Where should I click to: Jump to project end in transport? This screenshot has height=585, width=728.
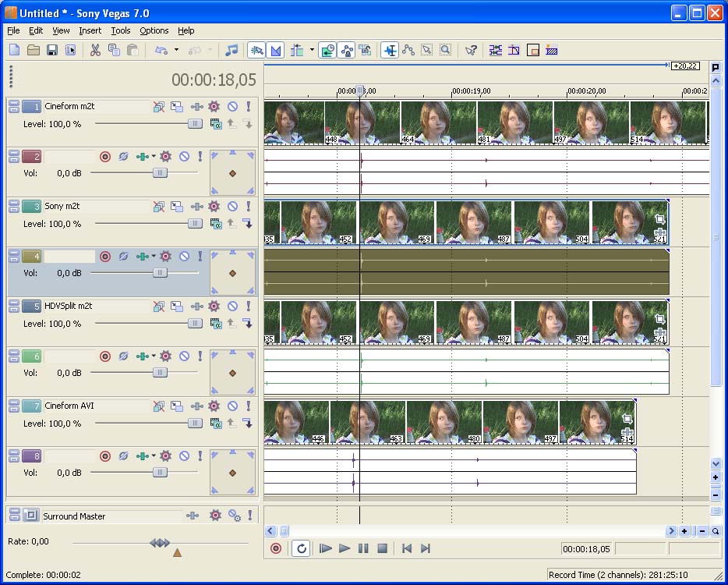point(426,549)
